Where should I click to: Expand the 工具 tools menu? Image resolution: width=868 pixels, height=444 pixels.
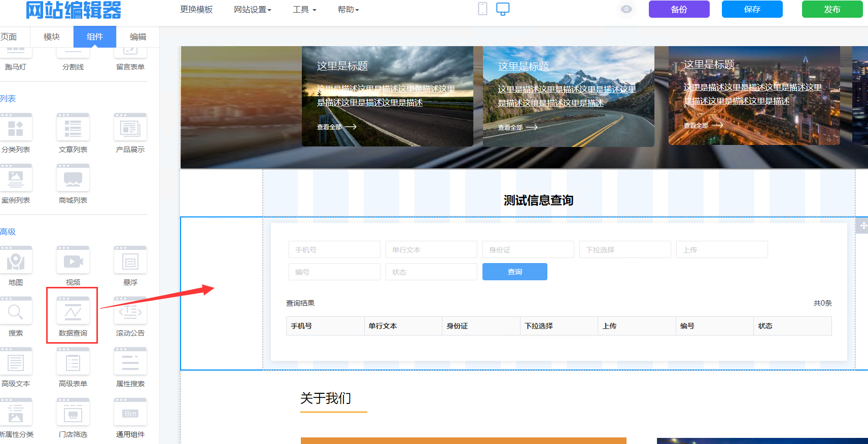coord(304,10)
